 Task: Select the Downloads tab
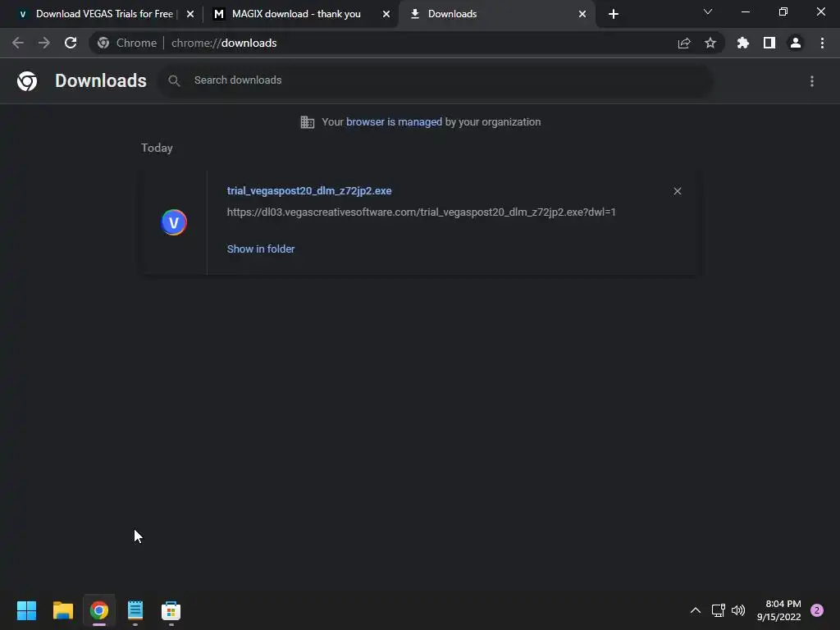(x=496, y=14)
